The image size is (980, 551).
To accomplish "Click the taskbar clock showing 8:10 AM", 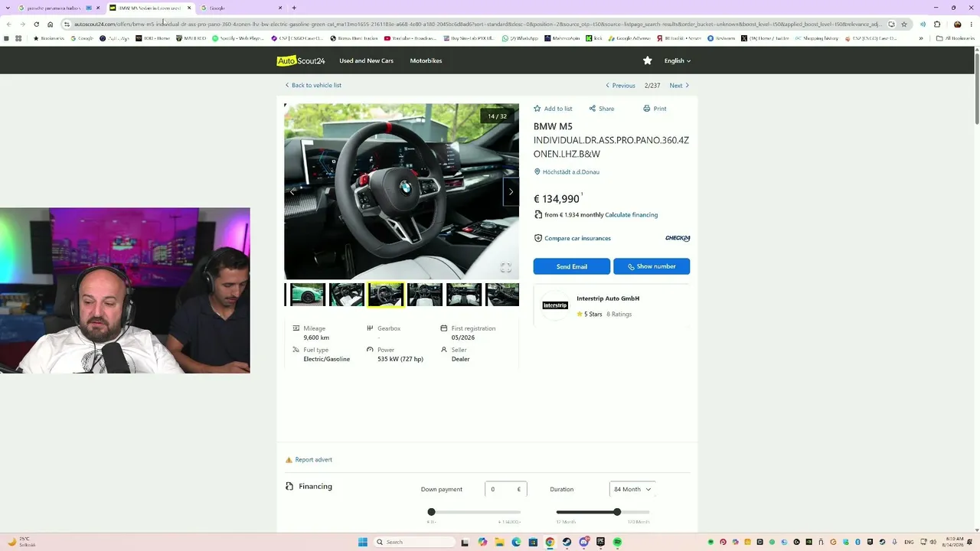I will 955,542.
